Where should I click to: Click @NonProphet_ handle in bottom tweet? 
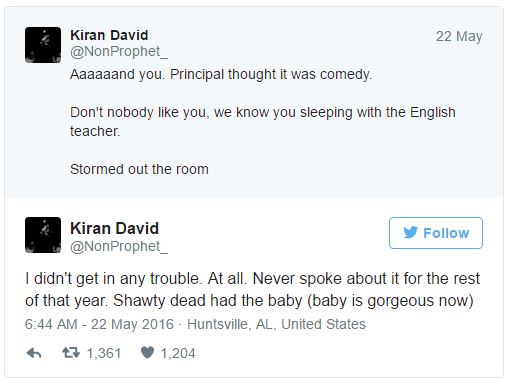tap(119, 247)
